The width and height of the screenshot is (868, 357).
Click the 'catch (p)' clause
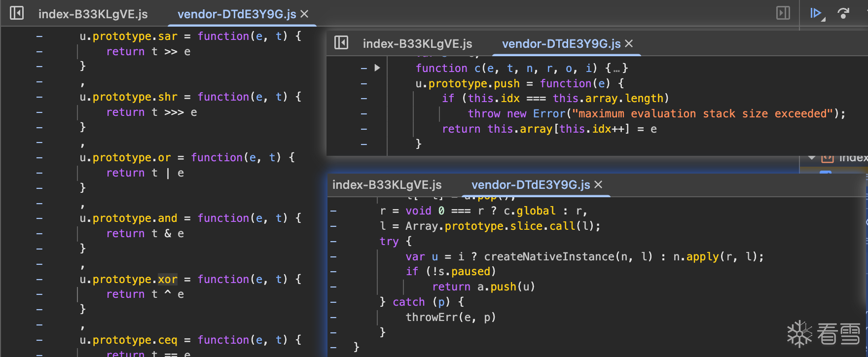tap(422, 302)
